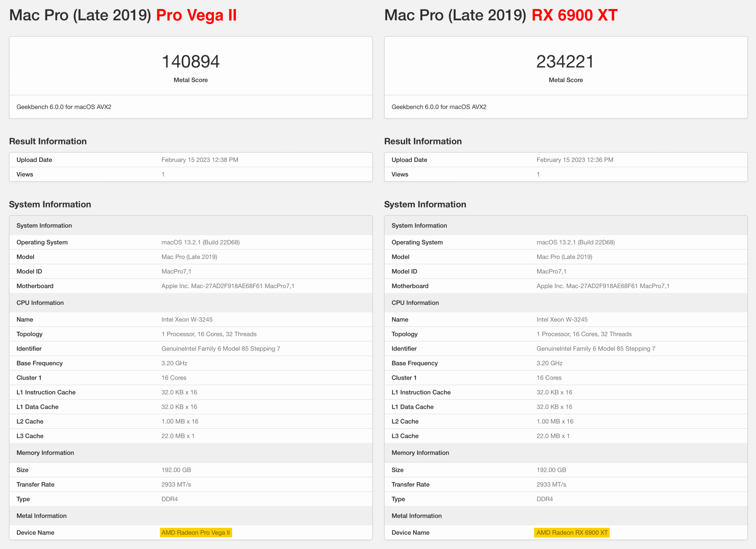Click '192.00 GB' memory size in right table
Image resolution: width=756 pixels, height=549 pixels.
(x=552, y=470)
